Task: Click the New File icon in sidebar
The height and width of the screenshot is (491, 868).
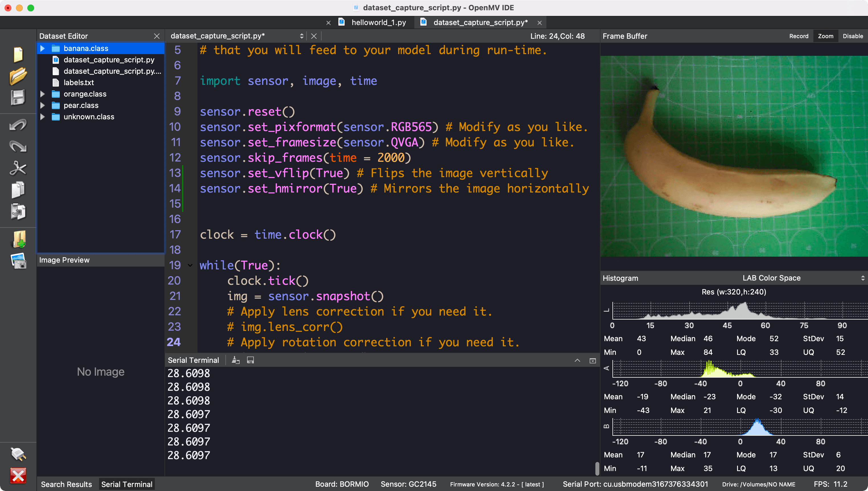Action: coord(18,54)
